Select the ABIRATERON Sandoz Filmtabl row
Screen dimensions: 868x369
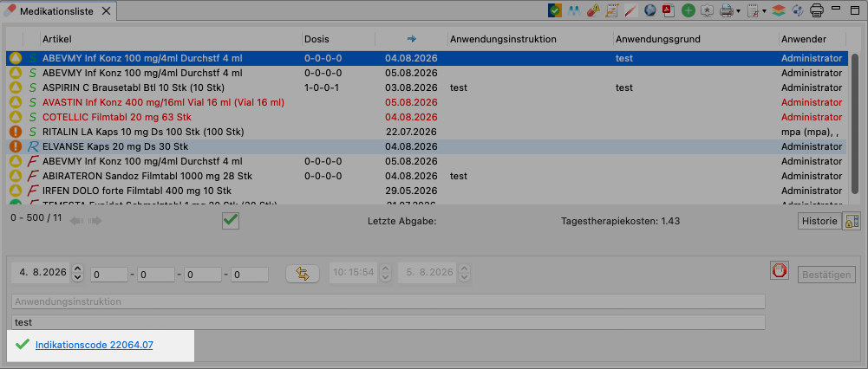[427, 176]
